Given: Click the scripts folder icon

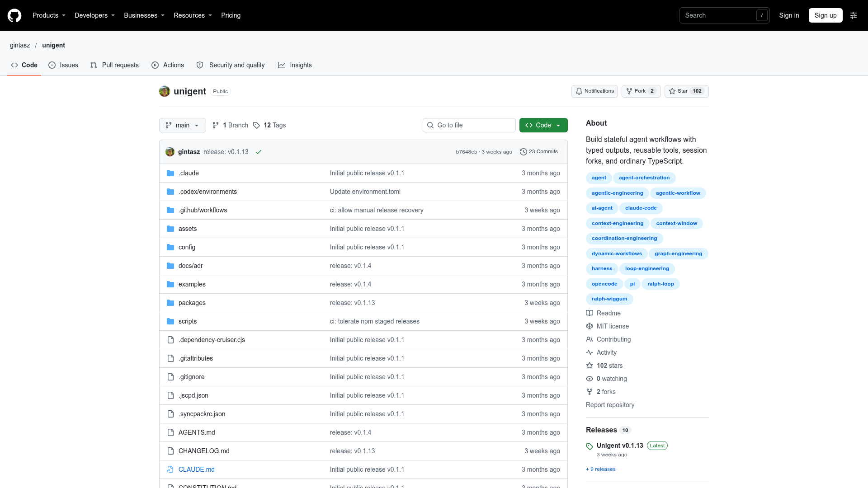Looking at the screenshot, I should pos(170,321).
